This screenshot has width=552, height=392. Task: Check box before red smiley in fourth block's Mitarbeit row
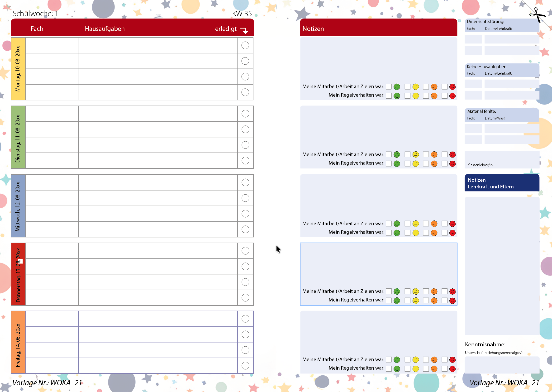pos(444,291)
